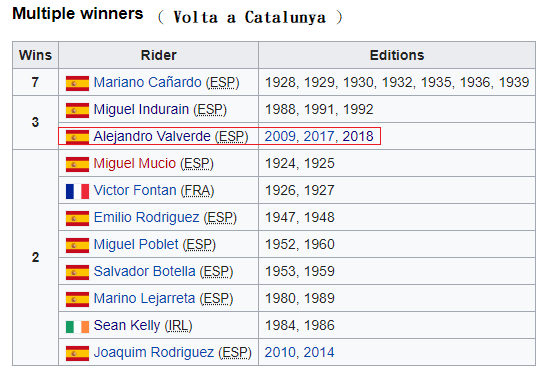
Task: Click the flag icon next to Miguel Poblet
Action: click(x=77, y=245)
